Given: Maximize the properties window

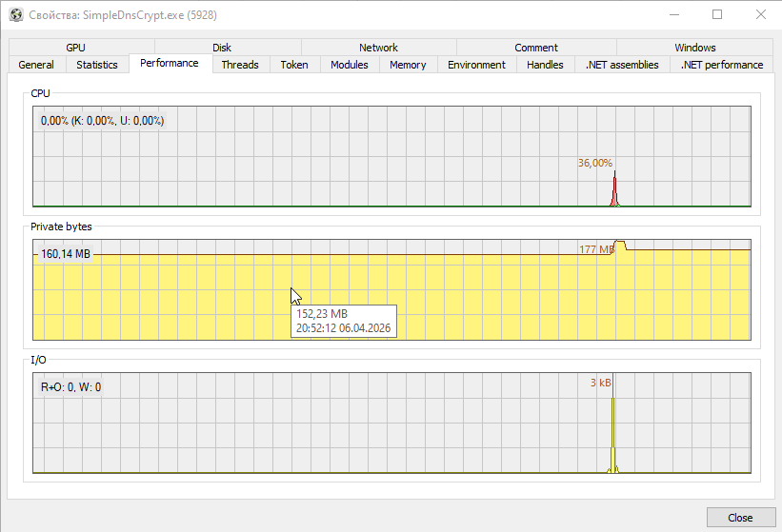Looking at the screenshot, I should tap(717, 14).
